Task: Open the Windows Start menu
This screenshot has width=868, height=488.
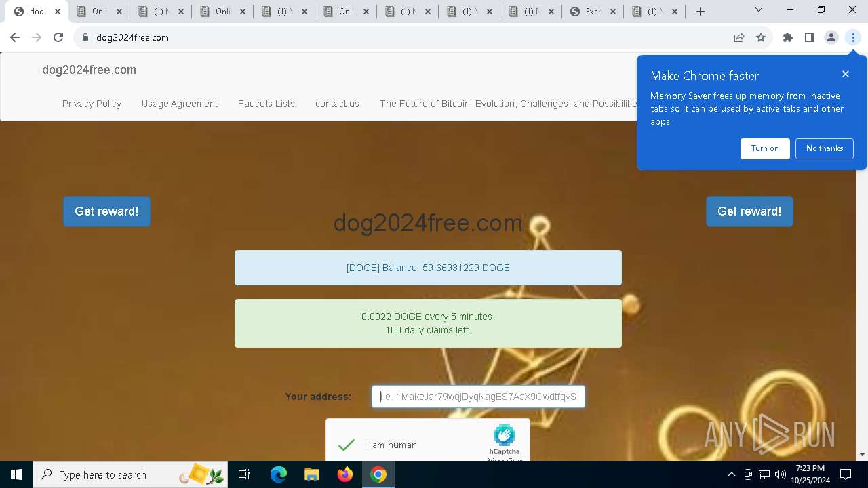Action: pos(16,474)
